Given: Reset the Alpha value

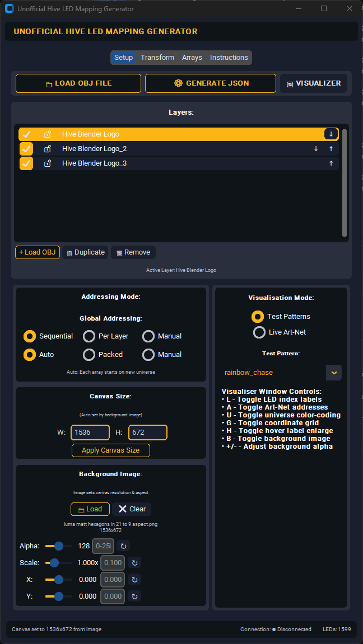Looking at the screenshot, I should (123, 546).
